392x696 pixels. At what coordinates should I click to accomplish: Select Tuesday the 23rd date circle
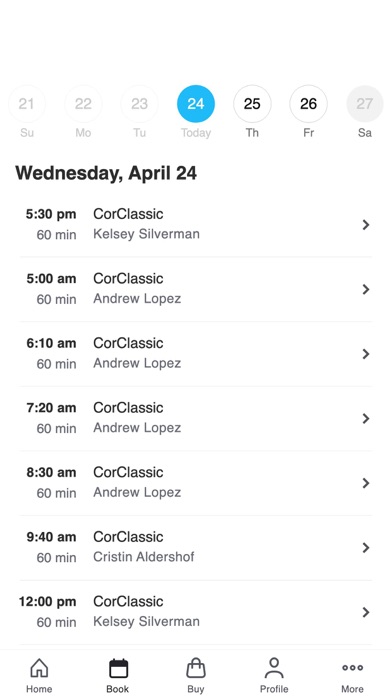point(139,104)
